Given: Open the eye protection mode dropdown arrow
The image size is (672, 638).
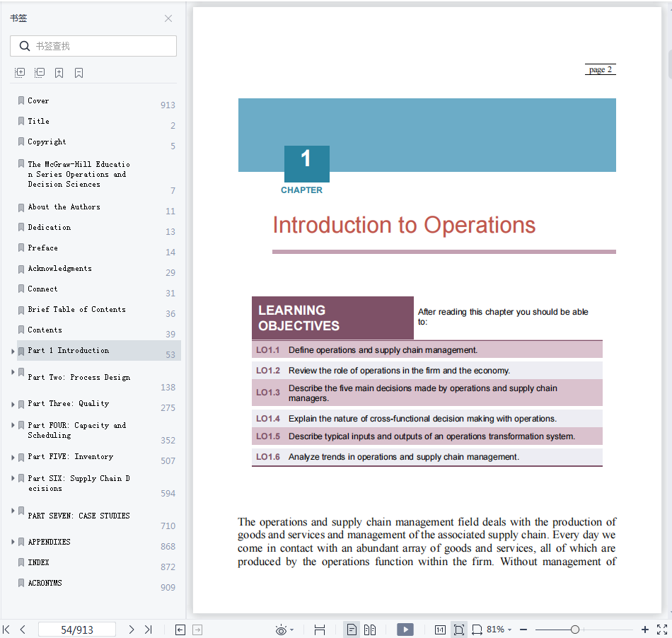Looking at the screenshot, I should (x=292, y=630).
